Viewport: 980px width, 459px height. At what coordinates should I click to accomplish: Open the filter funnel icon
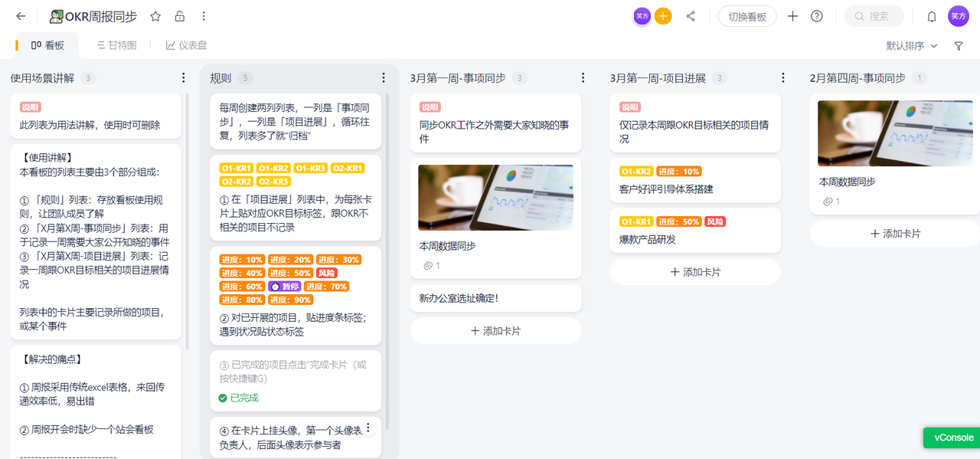[x=959, y=46]
